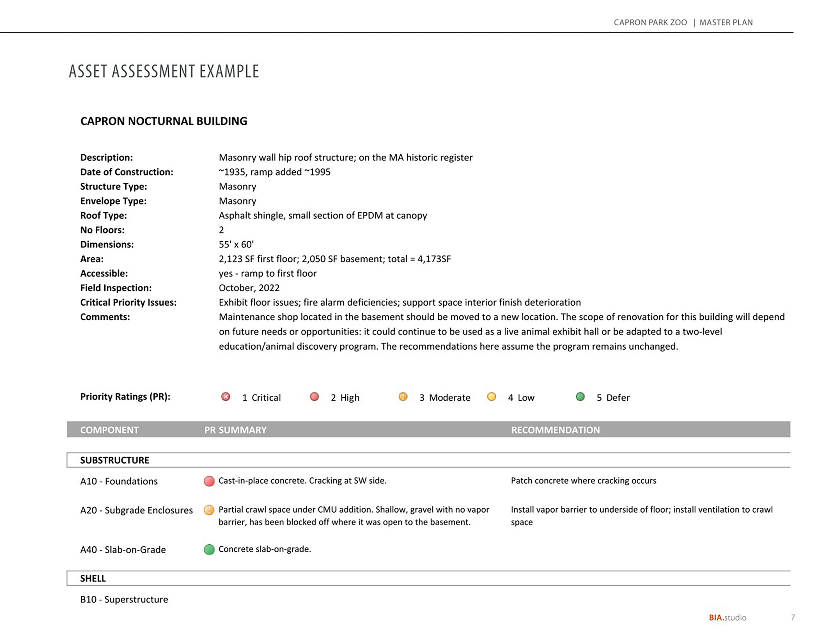Viewport: 833px width, 644px height.
Task: Click the Moderate priority orange legend icon
Action: [x=403, y=397]
